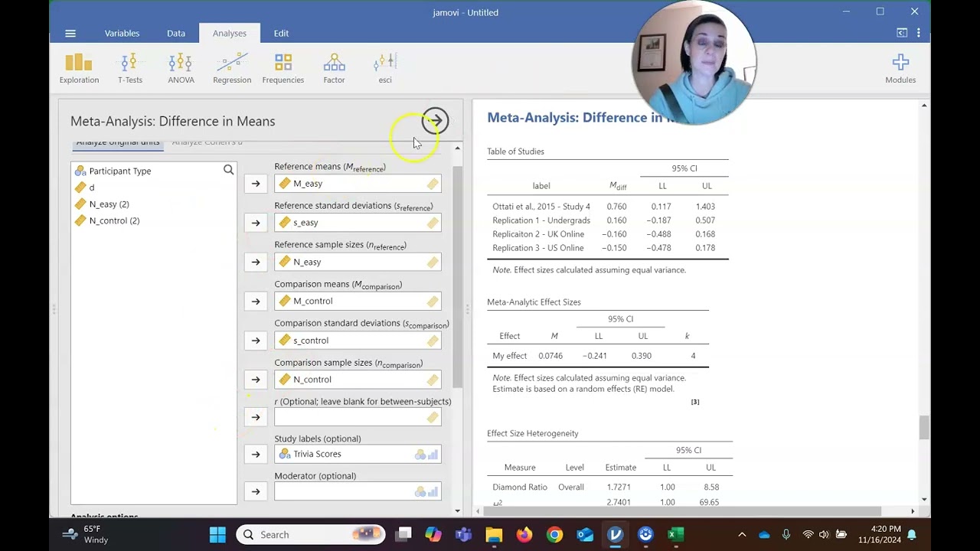Screen dimensions: 980x551
Task: Assign variable to Comparison means arrow
Action: coord(256,301)
